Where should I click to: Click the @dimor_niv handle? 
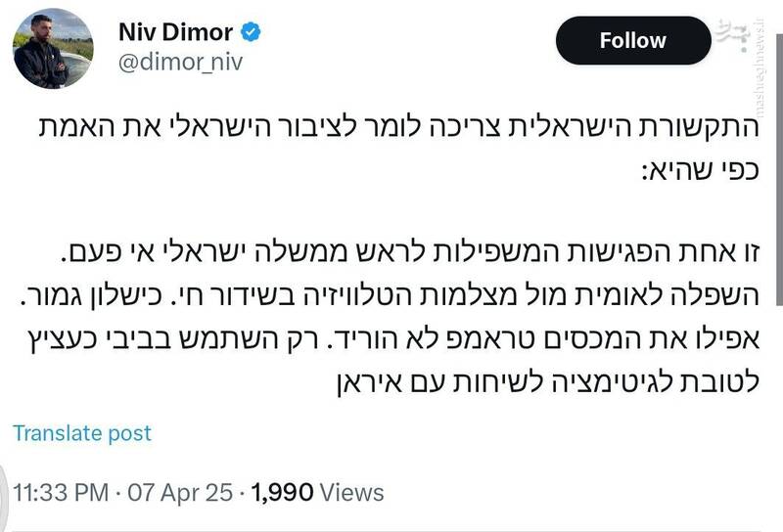(180, 63)
